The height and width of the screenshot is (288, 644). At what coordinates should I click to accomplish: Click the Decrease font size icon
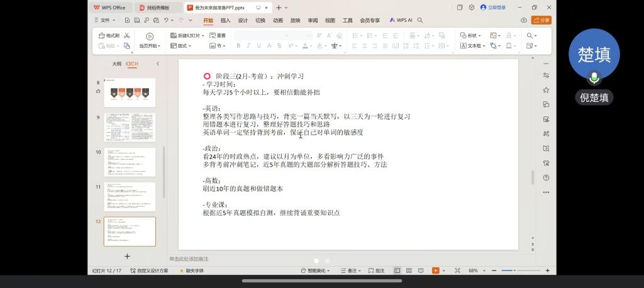[x=330, y=36]
